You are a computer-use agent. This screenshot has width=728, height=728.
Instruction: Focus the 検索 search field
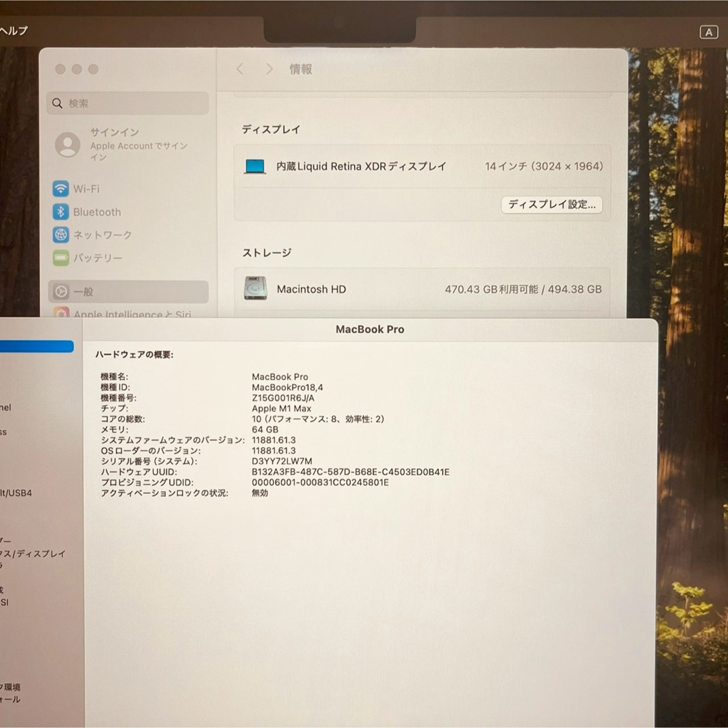(x=127, y=103)
